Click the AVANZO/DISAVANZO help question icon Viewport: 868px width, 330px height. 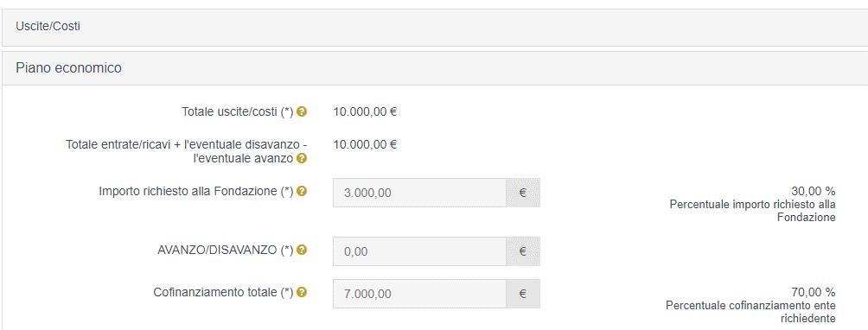(302, 250)
